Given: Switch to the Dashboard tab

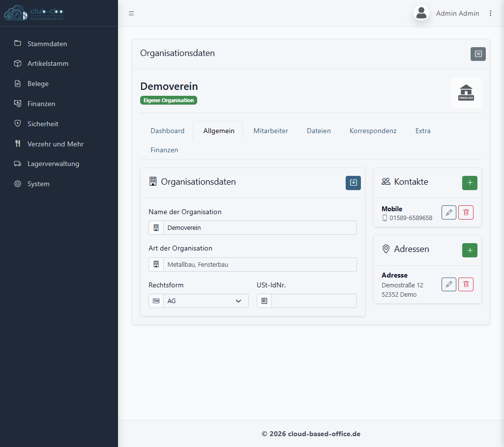Looking at the screenshot, I should [167, 131].
